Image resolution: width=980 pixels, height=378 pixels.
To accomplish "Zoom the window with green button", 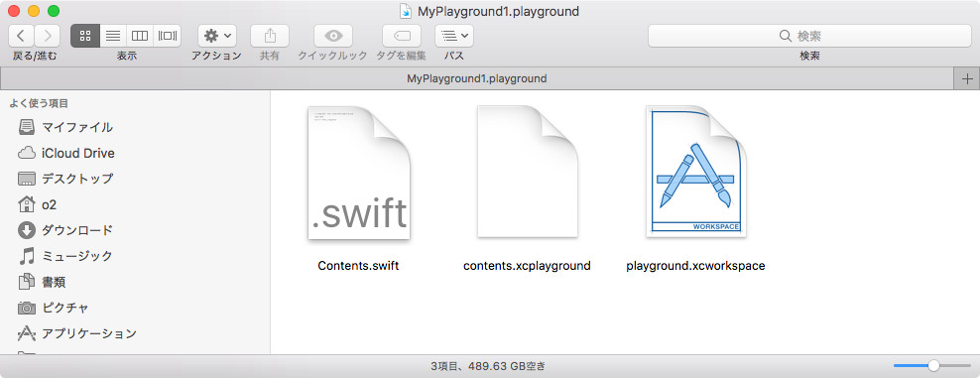I will (x=54, y=11).
